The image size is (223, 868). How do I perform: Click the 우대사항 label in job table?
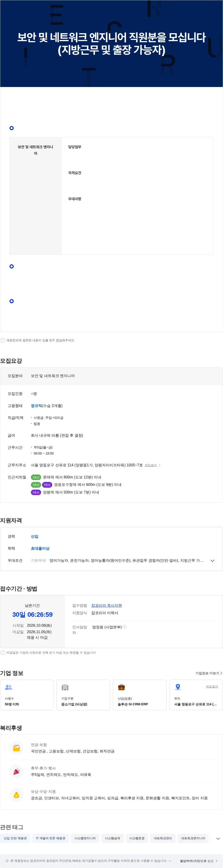pos(75,199)
